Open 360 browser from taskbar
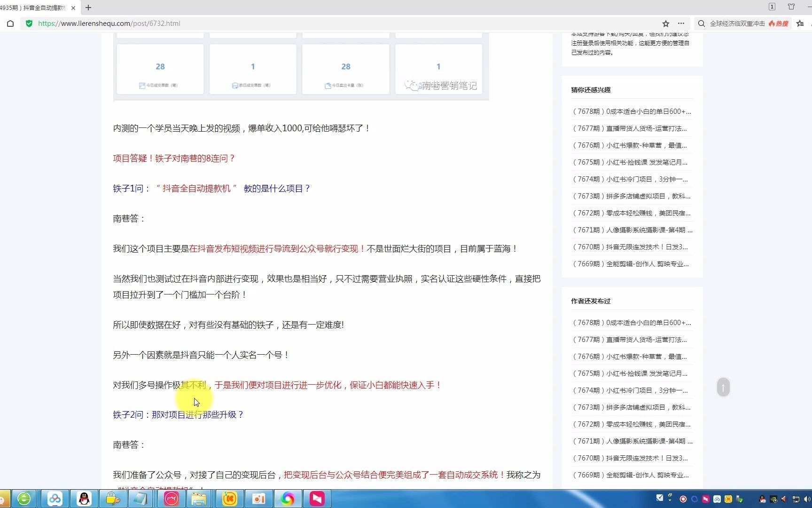 point(24,499)
